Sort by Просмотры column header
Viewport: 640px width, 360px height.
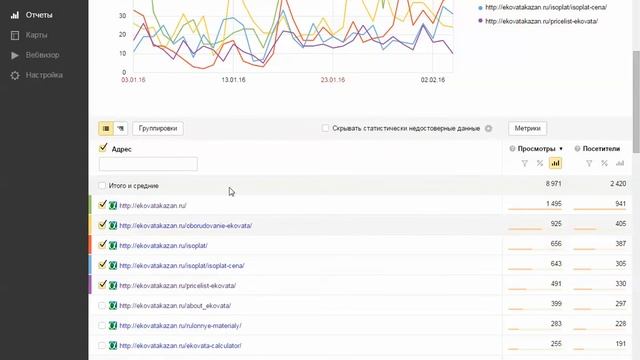tap(536, 149)
